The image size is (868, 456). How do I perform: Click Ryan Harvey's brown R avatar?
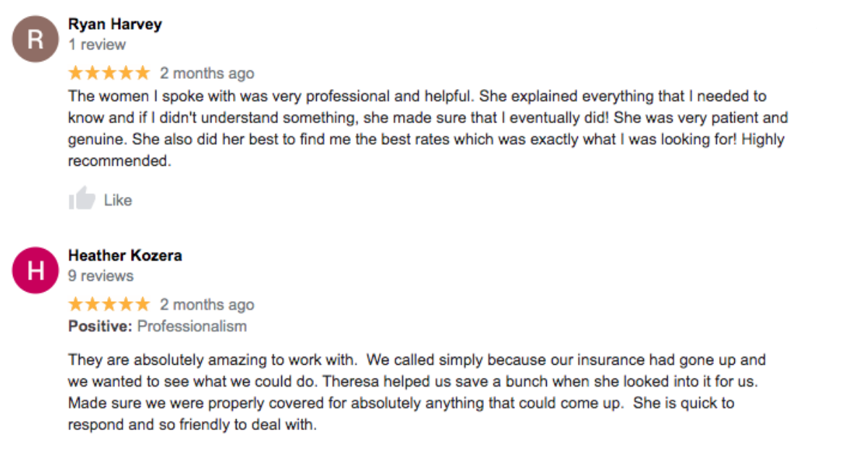click(35, 39)
